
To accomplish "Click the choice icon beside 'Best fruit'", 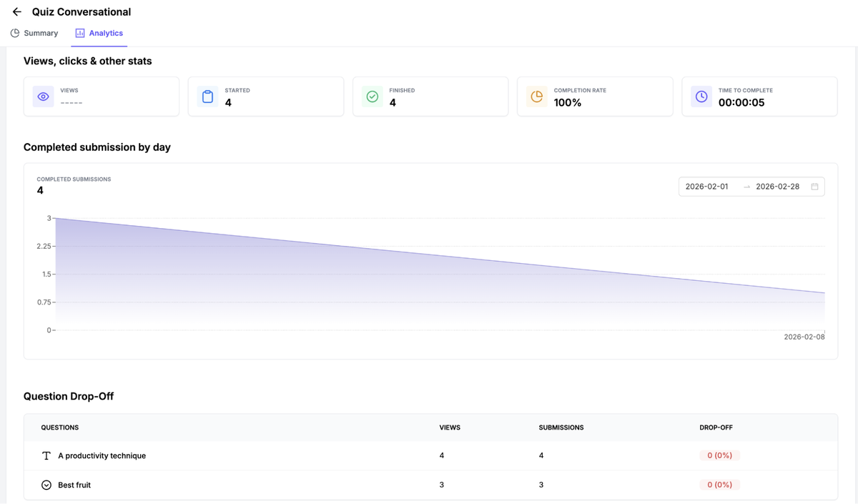I will 46,484.
